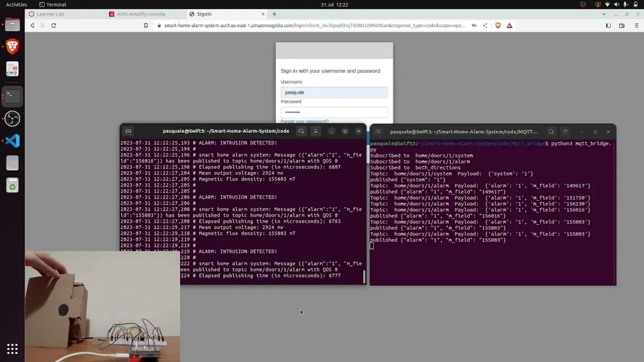Open the clock showing 31 Jul 12:22
This screenshot has width=644, height=362.
(x=335, y=5)
